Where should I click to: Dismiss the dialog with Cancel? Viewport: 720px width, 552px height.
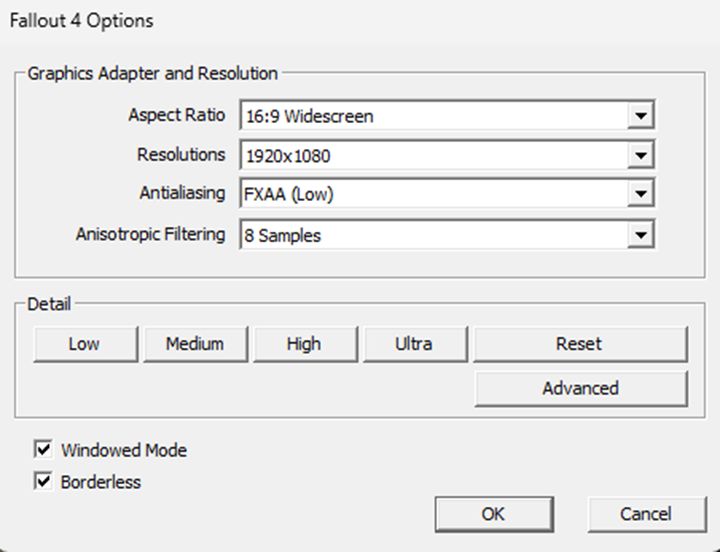[x=645, y=514]
